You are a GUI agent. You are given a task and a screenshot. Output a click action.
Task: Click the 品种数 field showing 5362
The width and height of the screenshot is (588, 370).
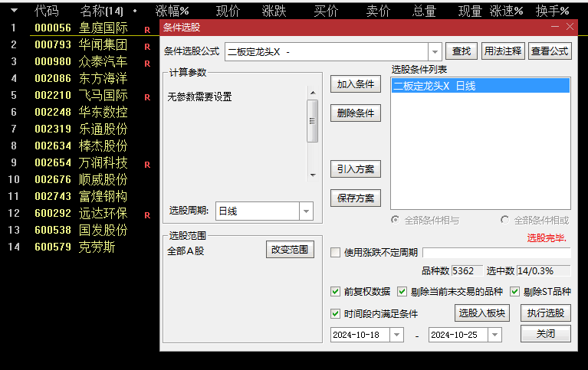point(467,270)
